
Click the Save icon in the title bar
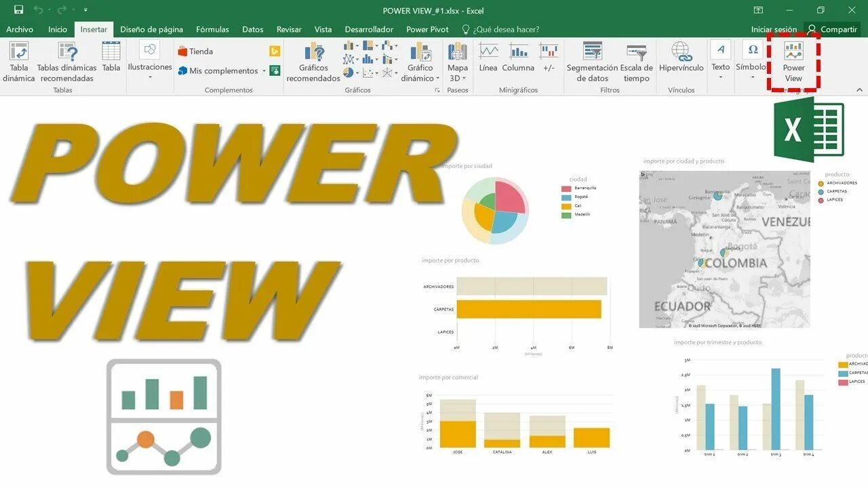[x=18, y=10]
